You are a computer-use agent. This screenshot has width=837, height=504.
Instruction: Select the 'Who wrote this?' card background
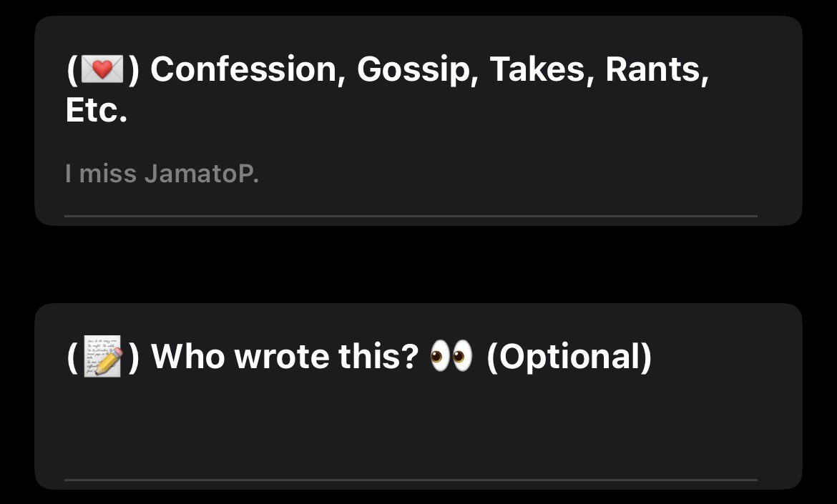418,396
